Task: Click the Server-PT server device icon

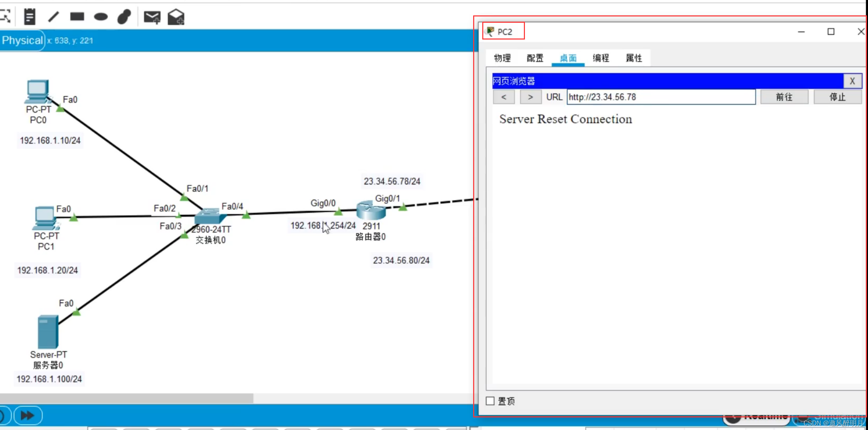Action: [x=48, y=332]
